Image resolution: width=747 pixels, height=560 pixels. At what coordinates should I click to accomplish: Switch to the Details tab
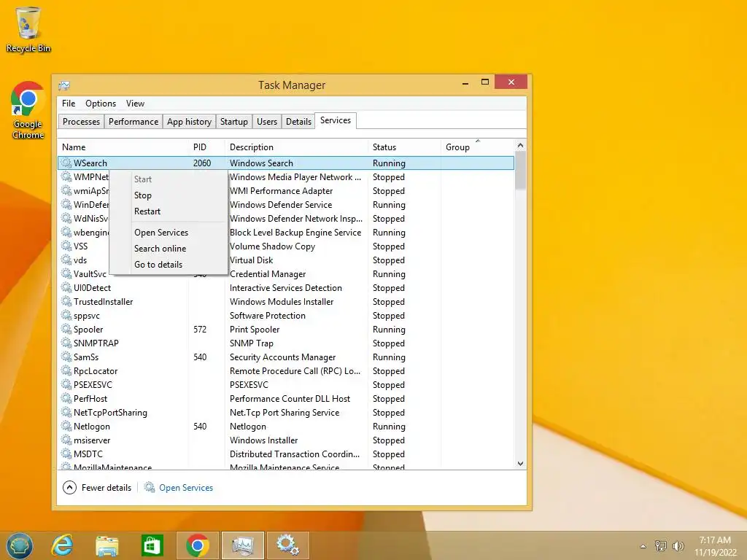click(x=298, y=122)
